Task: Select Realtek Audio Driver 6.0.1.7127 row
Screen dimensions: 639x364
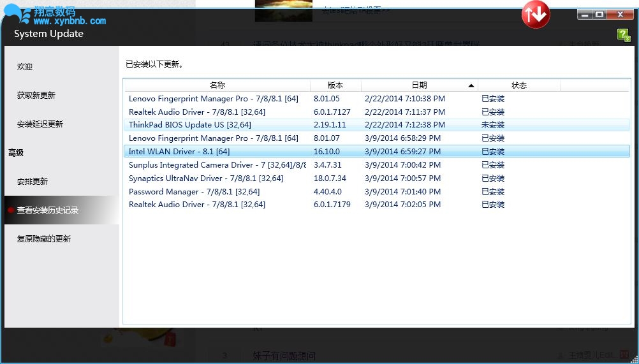Action: [x=376, y=112]
